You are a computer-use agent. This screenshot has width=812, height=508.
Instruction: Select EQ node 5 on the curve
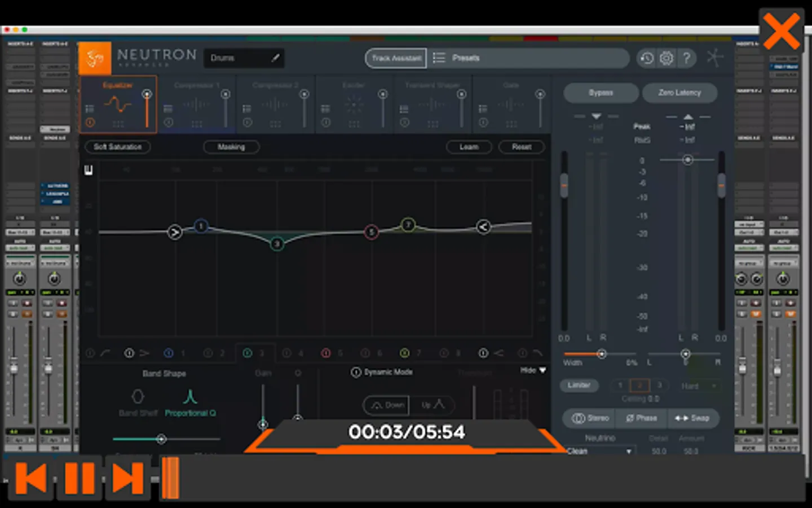click(371, 231)
